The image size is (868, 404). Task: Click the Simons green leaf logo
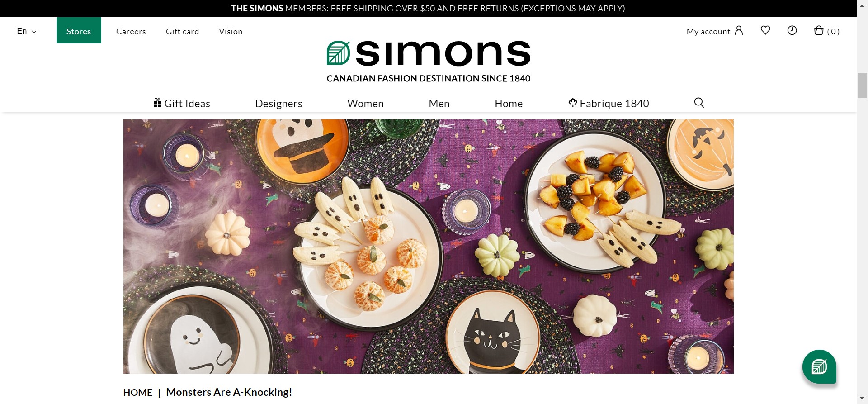pyautogui.click(x=338, y=53)
